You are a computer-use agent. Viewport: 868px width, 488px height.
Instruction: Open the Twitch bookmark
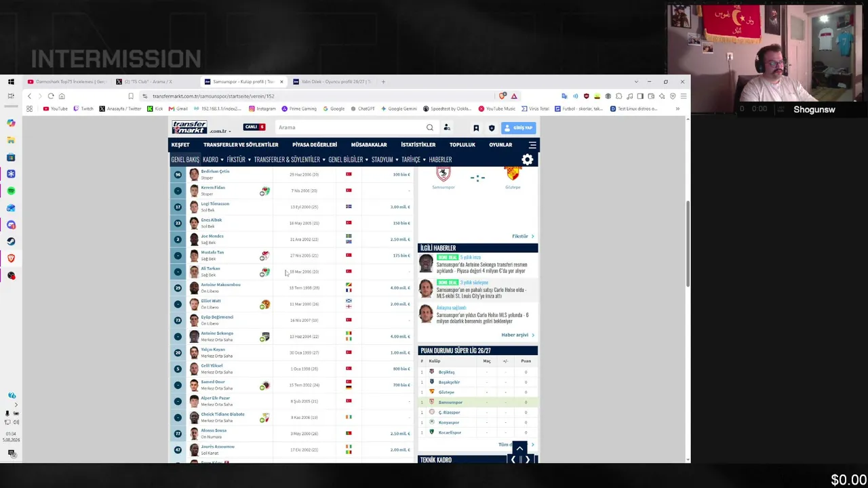click(x=83, y=108)
